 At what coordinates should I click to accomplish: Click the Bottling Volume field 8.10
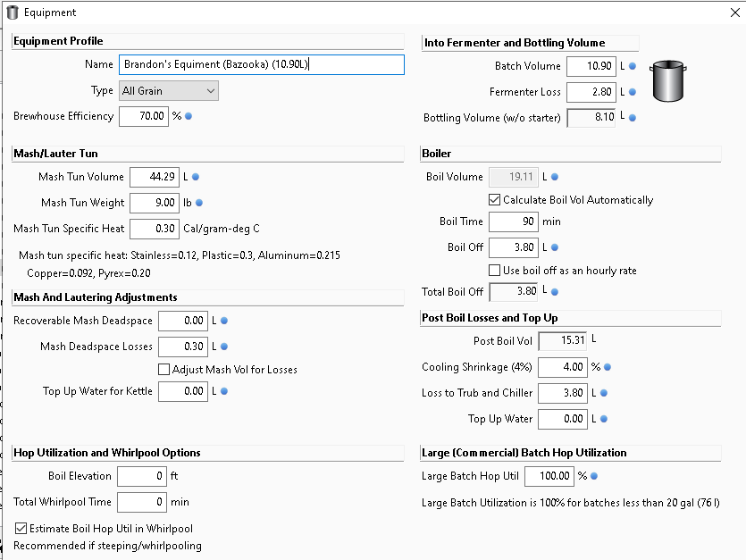point(591,118)
